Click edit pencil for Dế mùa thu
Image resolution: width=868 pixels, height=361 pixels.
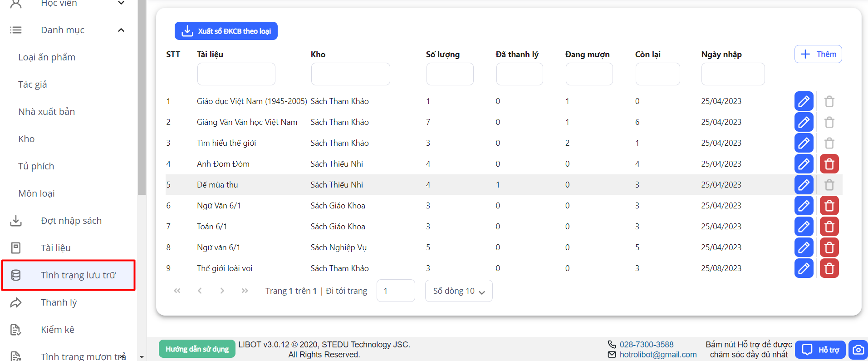click(x=803, y=185)
